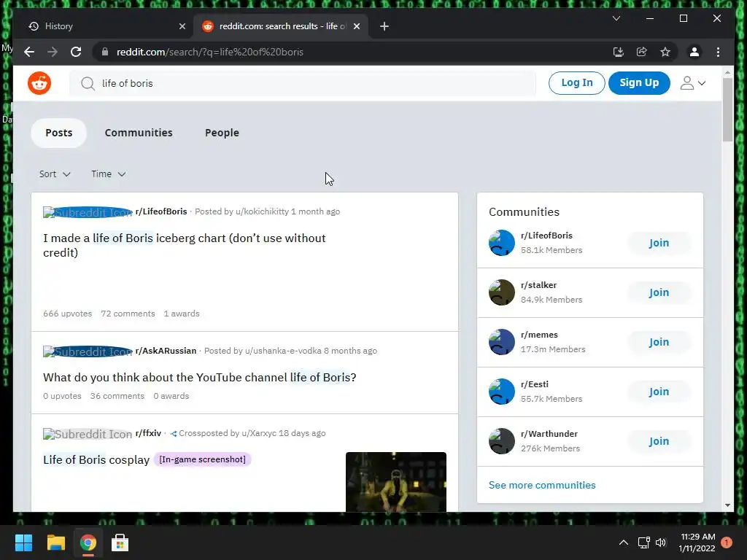The width and height of the screenshot is (747, 560).
Task: Open a new tab with plus button
Action: coord(384,26)
